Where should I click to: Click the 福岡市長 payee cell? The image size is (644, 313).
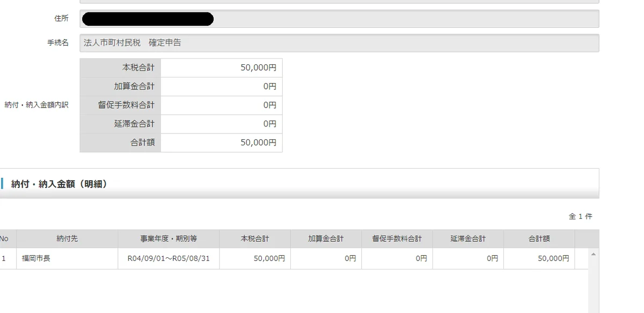coord(67,258)
